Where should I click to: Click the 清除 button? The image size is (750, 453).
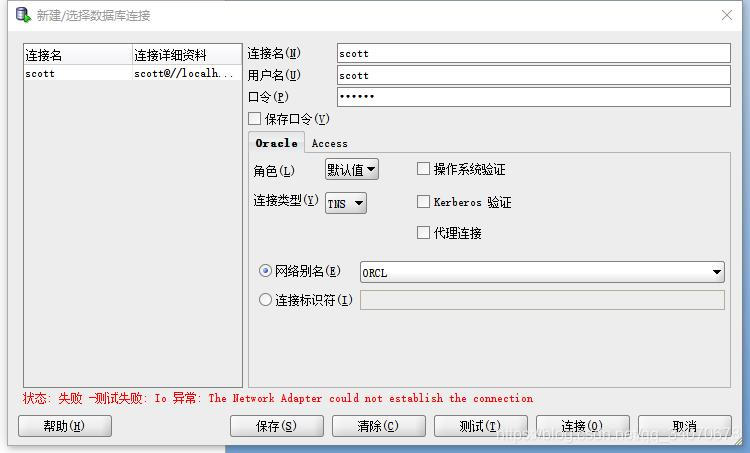pos(378,426)
